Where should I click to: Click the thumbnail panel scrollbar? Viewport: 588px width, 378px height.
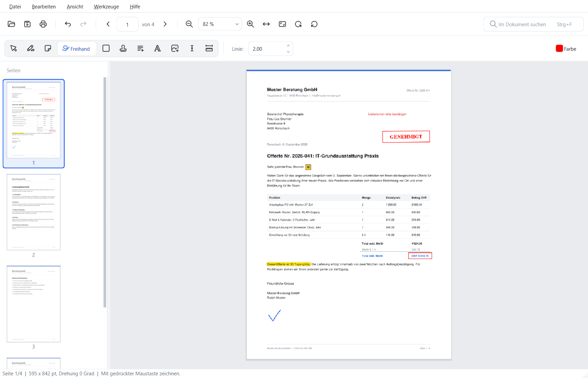tap(105, 192)
